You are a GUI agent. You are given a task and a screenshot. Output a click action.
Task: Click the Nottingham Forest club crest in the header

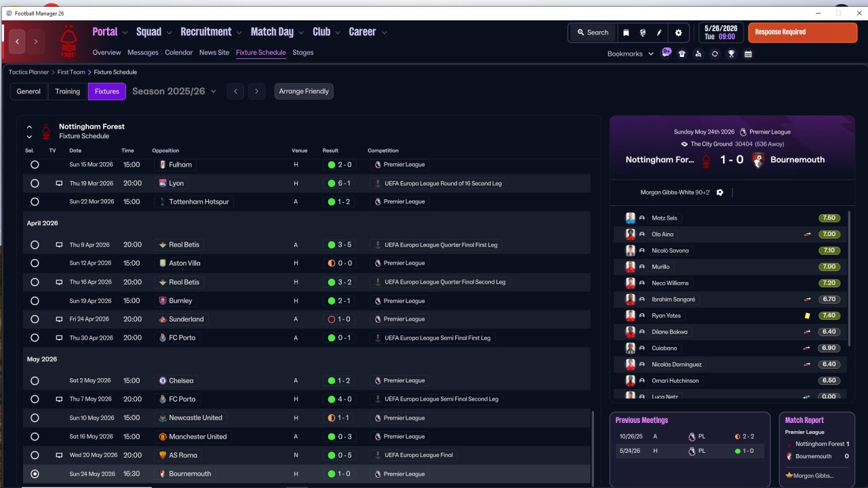click(68, 41)
